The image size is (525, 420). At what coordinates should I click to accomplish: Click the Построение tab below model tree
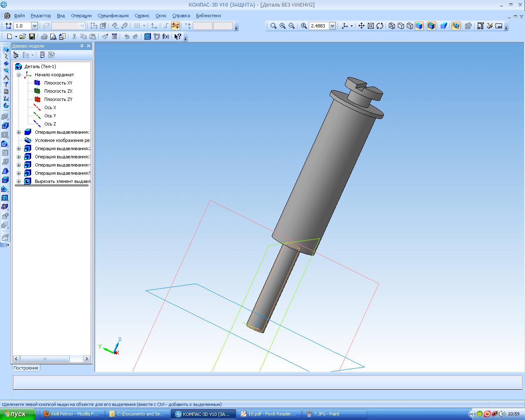coord(26,368)
